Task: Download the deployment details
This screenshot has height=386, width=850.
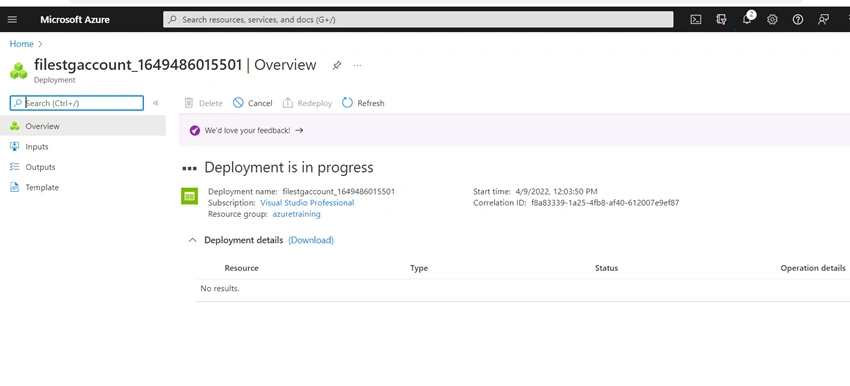Action: point(311,240)
